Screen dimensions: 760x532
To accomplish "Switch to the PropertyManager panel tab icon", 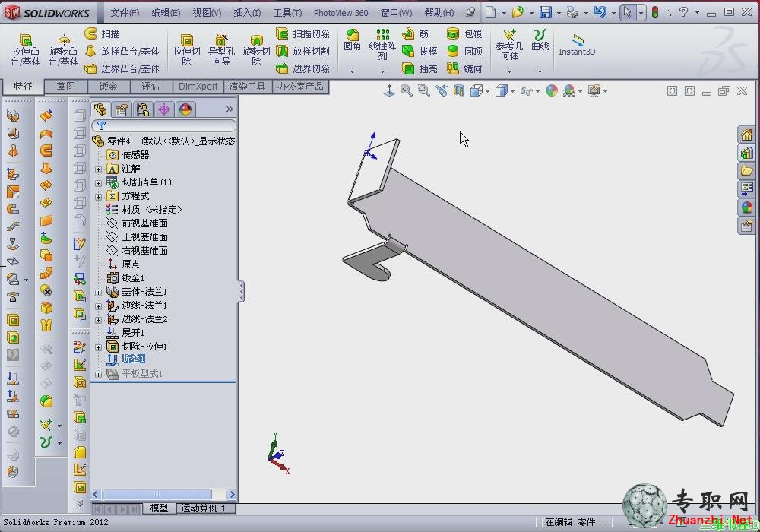I will 121,110.
